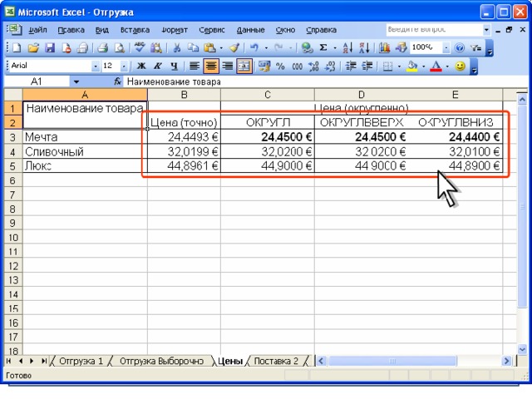This screenshot has height=399, width=532.
Task: Expand the font size 12 dropdown
Action: 124,66
